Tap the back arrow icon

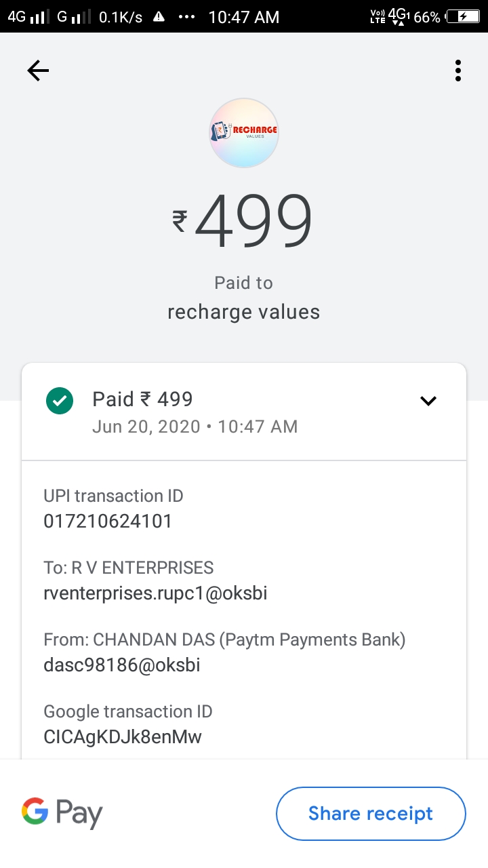[38, 71]
